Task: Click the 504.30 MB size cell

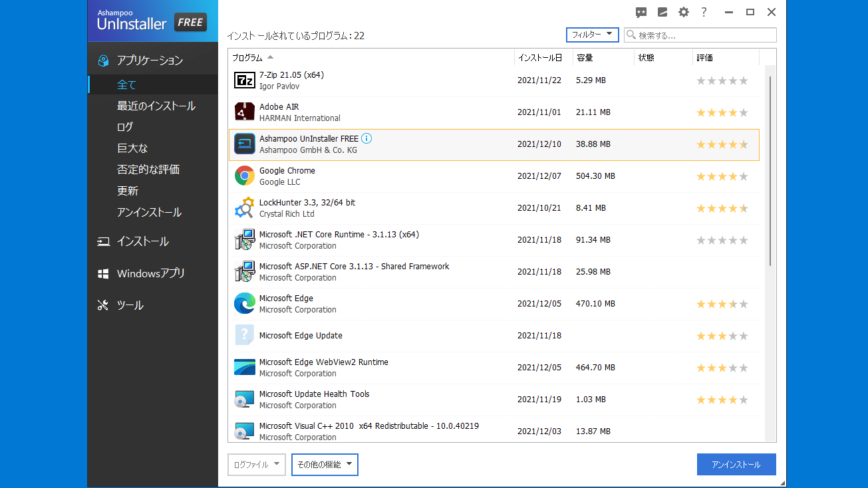Action: 595,176
